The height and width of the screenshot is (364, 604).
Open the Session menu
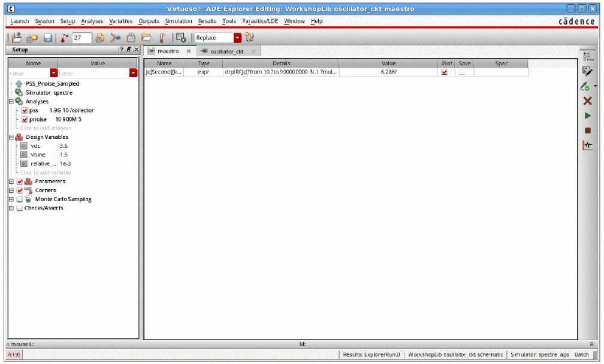pos(45,21)
